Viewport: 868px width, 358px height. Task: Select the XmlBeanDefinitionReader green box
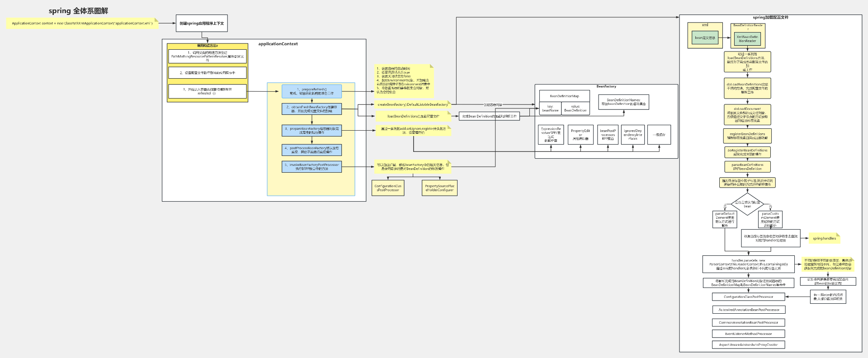(747, 39)
